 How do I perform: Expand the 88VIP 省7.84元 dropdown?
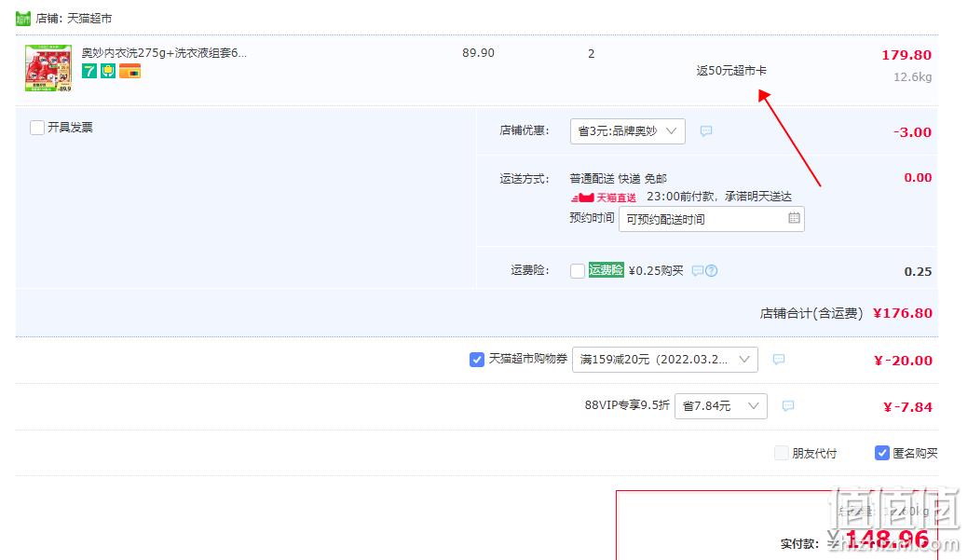[720, 406]
